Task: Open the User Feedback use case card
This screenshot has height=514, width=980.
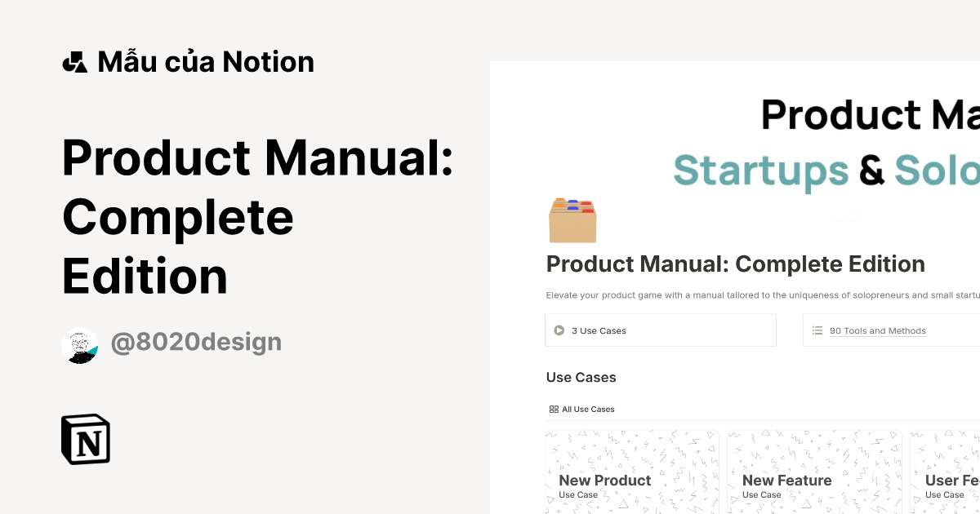Action: [x=947, y=473]
